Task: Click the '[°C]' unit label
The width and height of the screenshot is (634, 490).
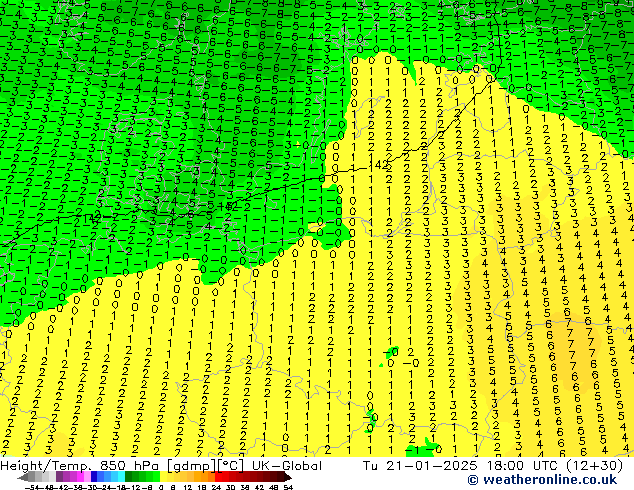Action: (x=231, y=466)
